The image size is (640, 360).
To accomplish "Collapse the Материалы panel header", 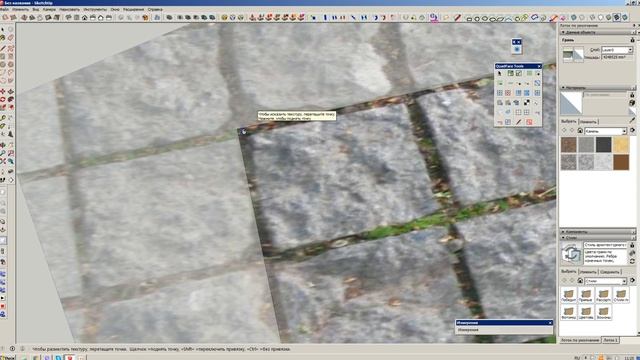I will tap(598, 88).
